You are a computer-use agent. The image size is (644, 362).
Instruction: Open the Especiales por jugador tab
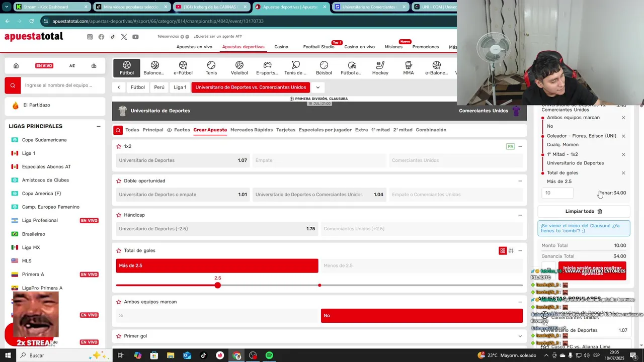pos(325,130)
